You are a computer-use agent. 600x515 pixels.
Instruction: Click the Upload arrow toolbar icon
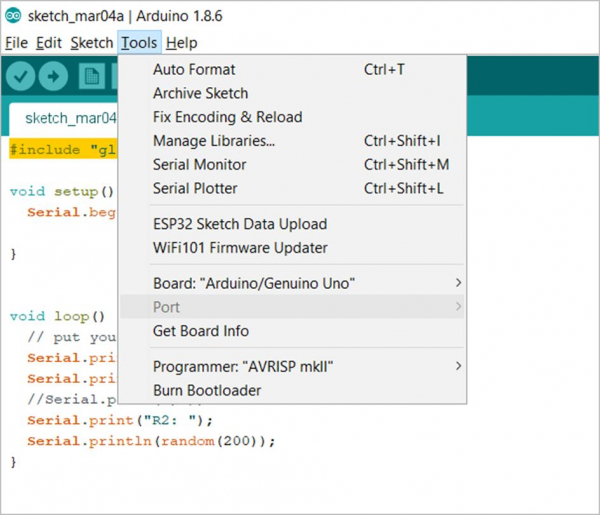point(53,76)
